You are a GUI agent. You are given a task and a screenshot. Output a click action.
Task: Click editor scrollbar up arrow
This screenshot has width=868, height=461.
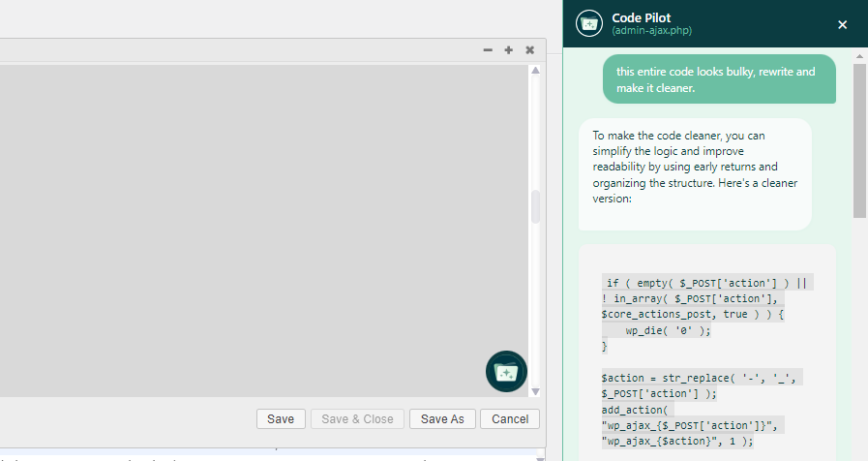(x=535, y=71)
